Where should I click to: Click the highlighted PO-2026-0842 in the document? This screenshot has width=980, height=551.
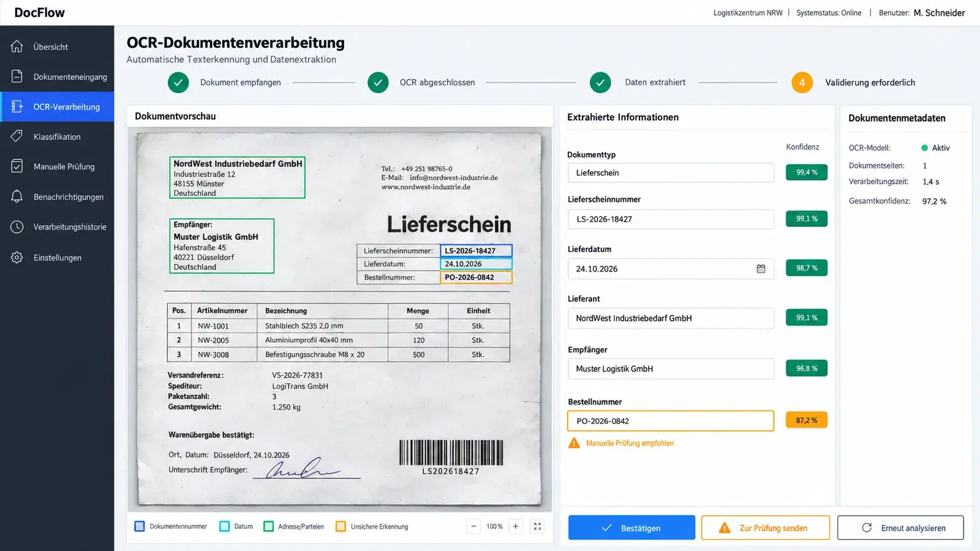(476, 277)
